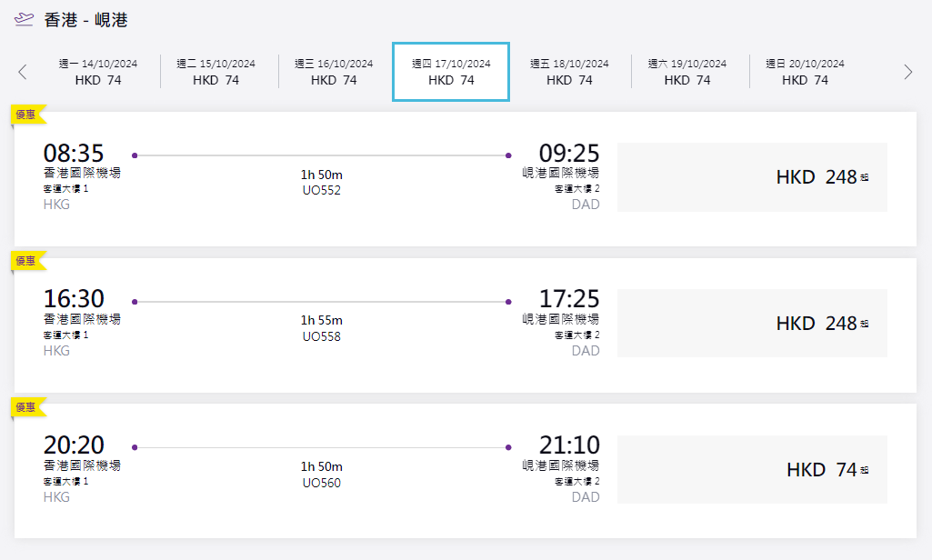
Task: Choose the 週五 18/10/2024 date tab
Action: [569, 72]
